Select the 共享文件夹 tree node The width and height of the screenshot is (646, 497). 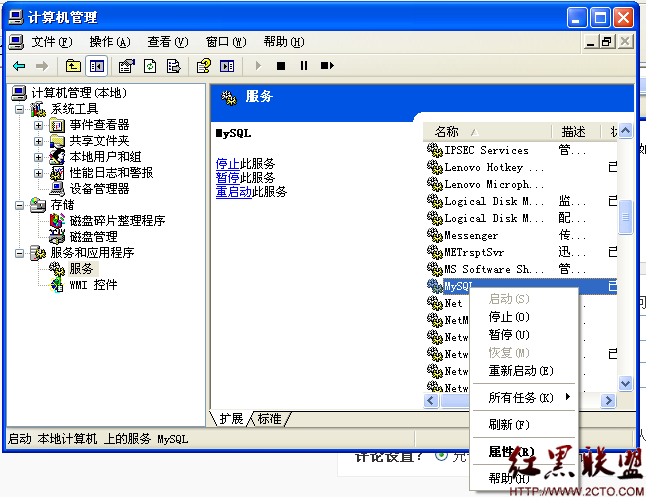(x=99, y=141)
